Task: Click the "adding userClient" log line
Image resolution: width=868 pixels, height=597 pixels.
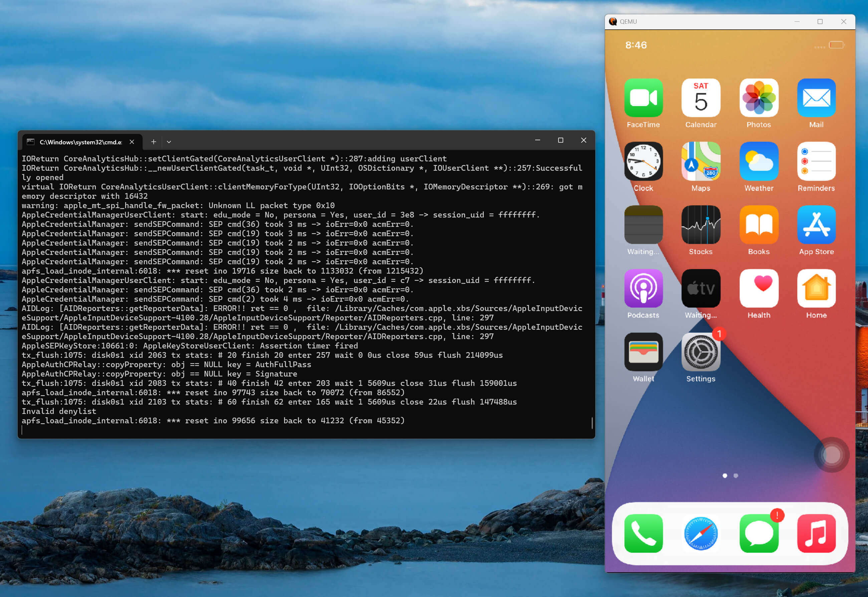Action: pyautogui.click(x=234, y=159)
